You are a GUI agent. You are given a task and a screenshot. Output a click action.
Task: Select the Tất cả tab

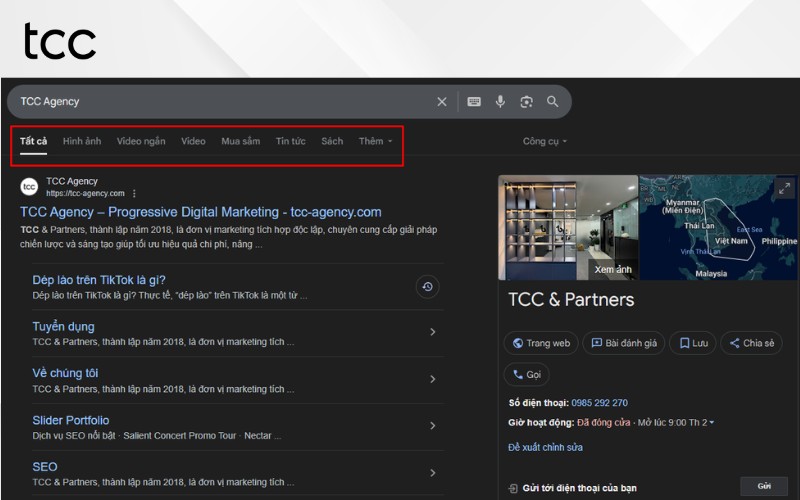[x=33, y=141]
